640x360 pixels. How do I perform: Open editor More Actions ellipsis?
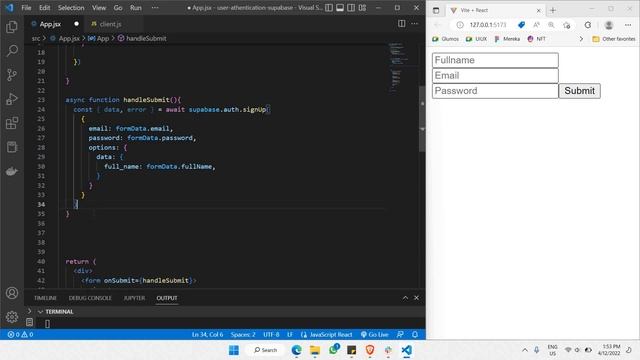(x=415, y=24)
